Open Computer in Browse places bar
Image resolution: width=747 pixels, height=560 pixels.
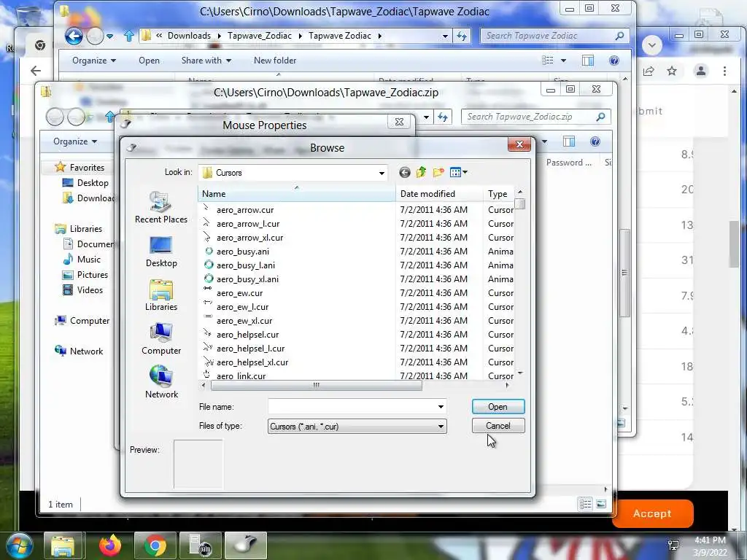pyautogui.click(x=161, y=339)
